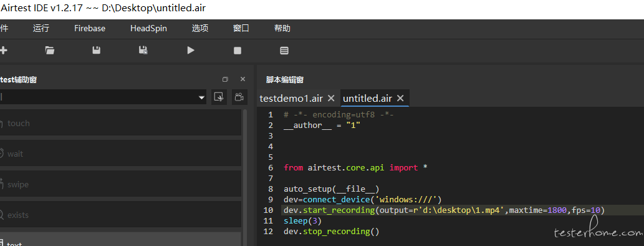Switch to testdemo1.air tab

coord(291,98)
